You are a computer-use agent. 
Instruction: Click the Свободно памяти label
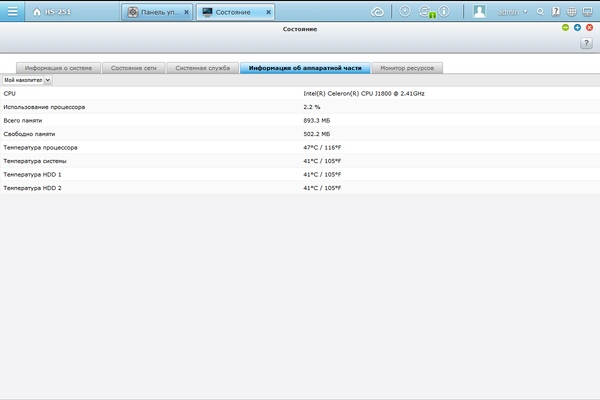(29, 134)
